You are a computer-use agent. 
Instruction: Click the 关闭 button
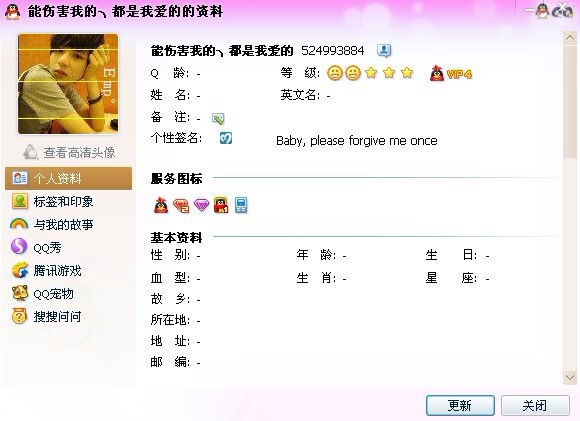(x=535, y=405)
